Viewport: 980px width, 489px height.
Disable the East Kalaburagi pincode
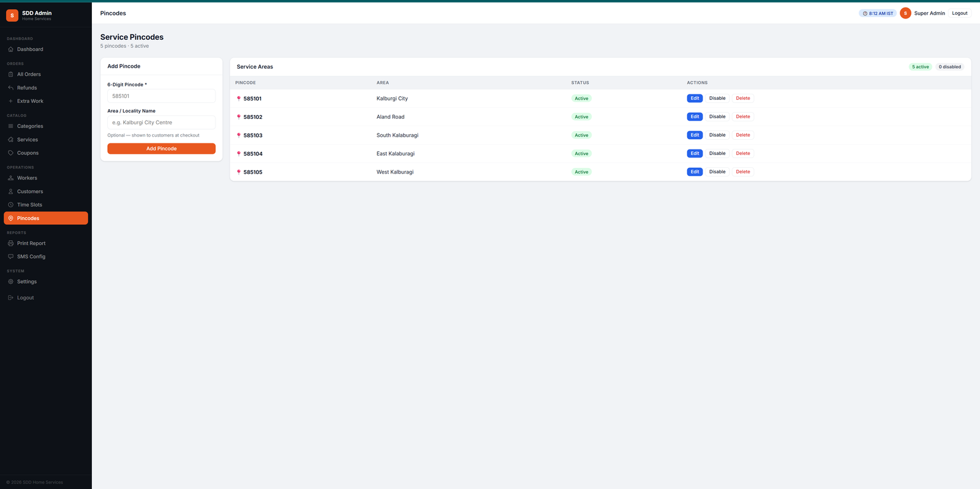pyautogui.click(x=717, y=153)
